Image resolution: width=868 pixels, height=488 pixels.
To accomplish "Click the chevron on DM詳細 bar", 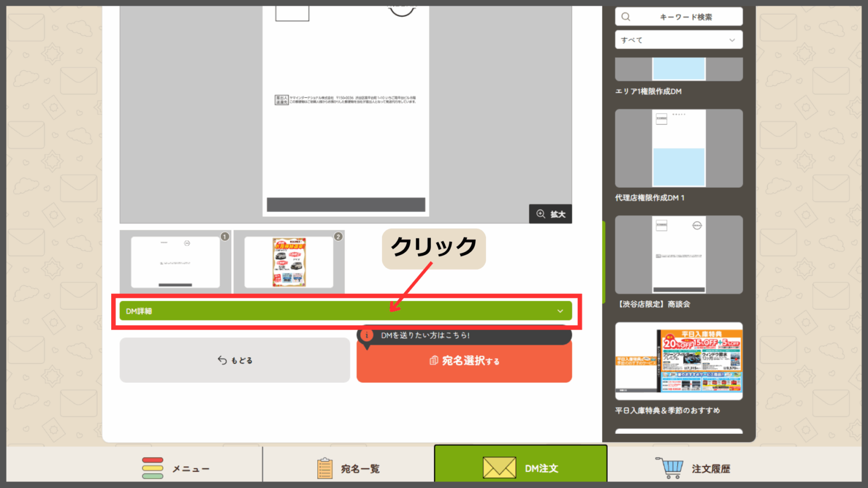I will point(560,311).
